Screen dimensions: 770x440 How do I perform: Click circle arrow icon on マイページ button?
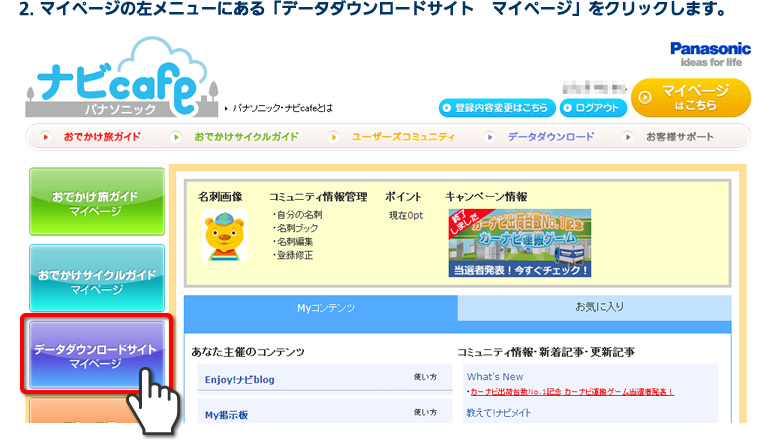coord(645,97)
